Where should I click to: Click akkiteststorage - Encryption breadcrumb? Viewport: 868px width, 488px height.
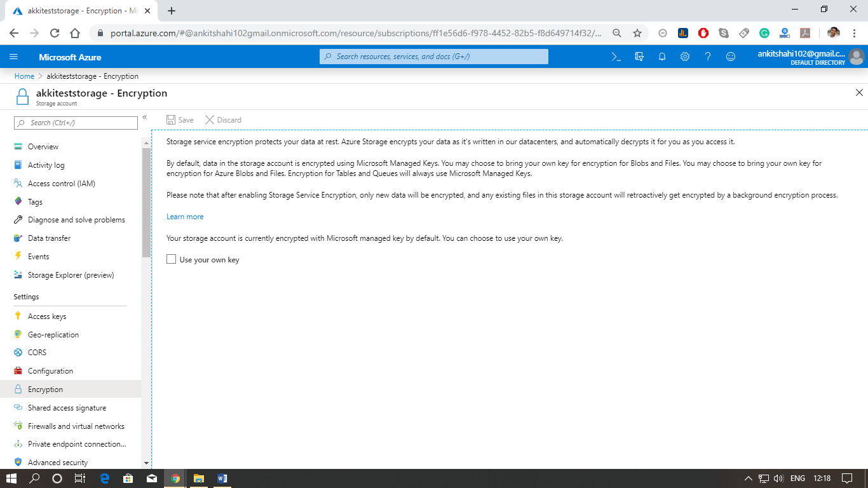[x=93, y=76]
